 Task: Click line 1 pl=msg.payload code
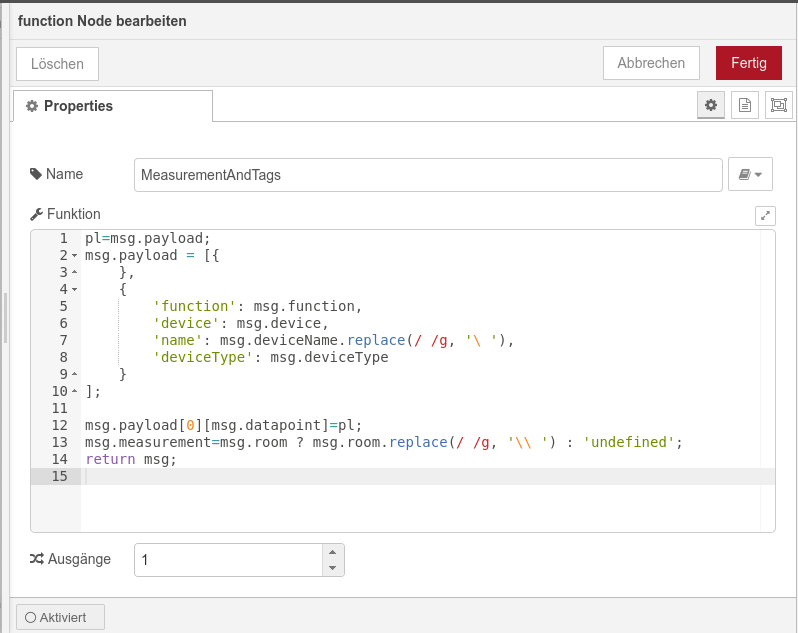(148, 238)
